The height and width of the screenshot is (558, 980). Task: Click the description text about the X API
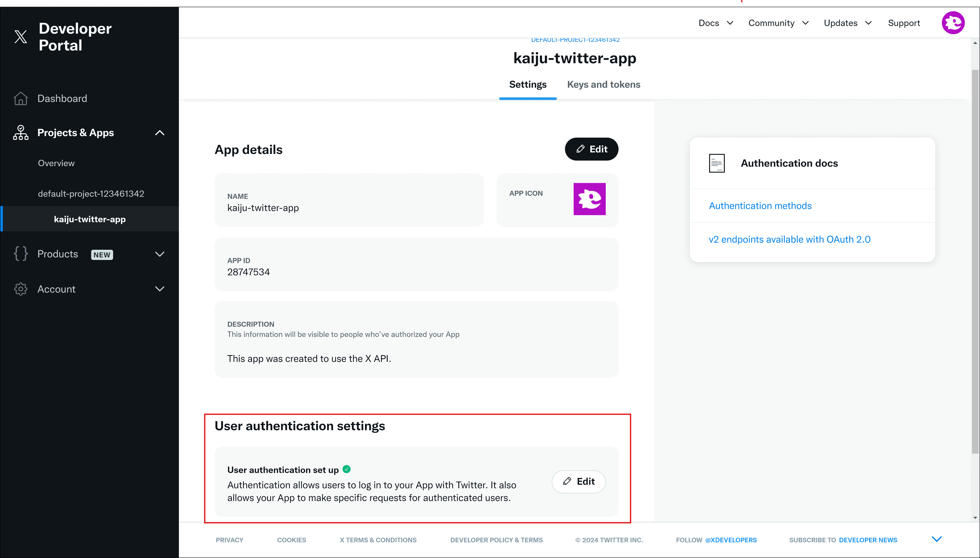coord(309,359)
